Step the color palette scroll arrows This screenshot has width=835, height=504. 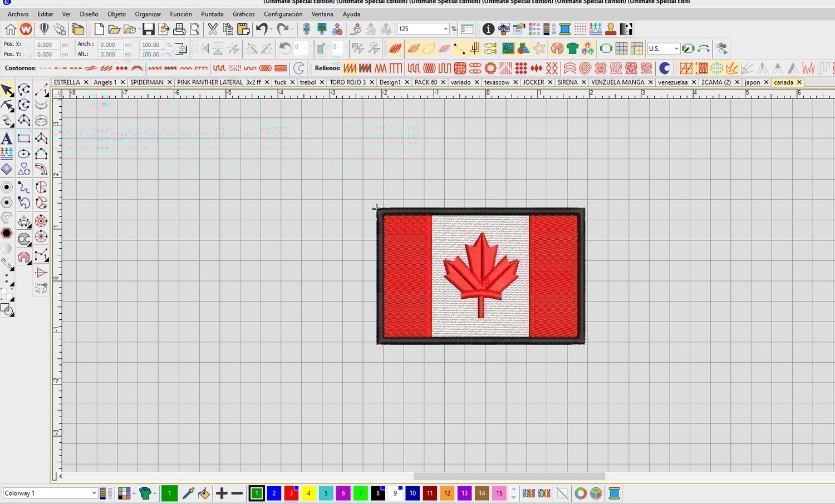click(x=513, y=493)
